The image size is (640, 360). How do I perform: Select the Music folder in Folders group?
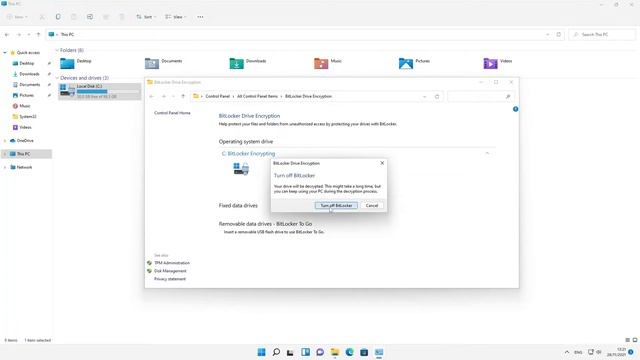click(328, 63)
